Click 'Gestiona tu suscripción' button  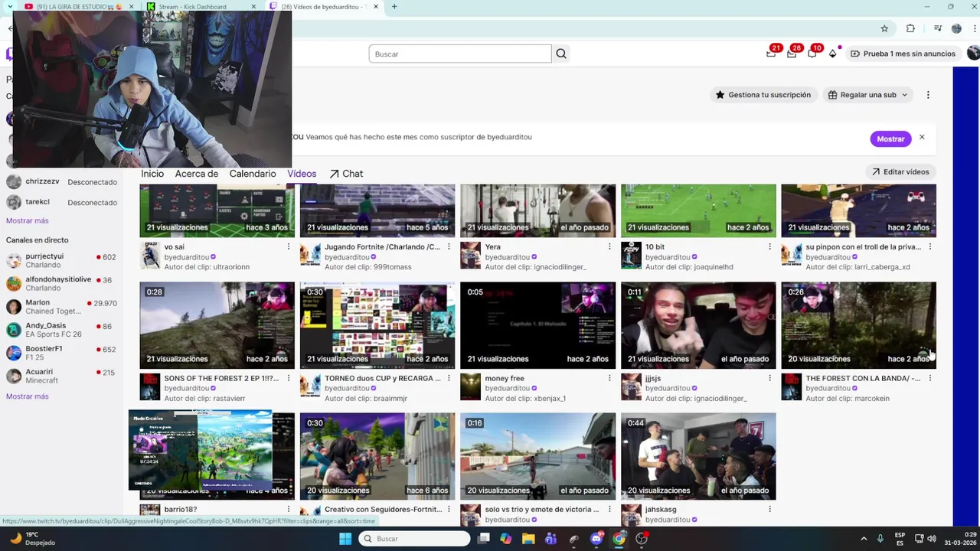[763, 95]
